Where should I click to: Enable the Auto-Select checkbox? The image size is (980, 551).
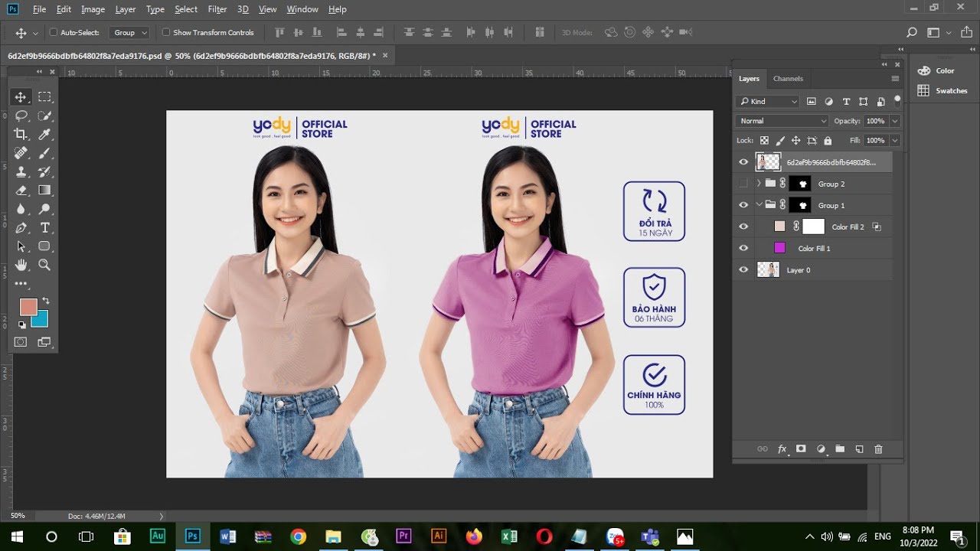[54, 33]
